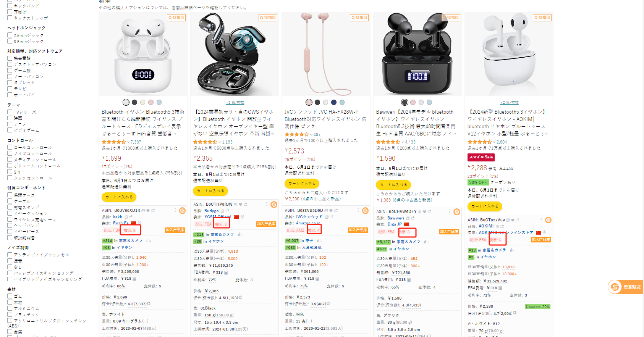Open share icon next to ASIN B083VB5D9D
This screenshot has height=337, width=644.
pos(336,210)
